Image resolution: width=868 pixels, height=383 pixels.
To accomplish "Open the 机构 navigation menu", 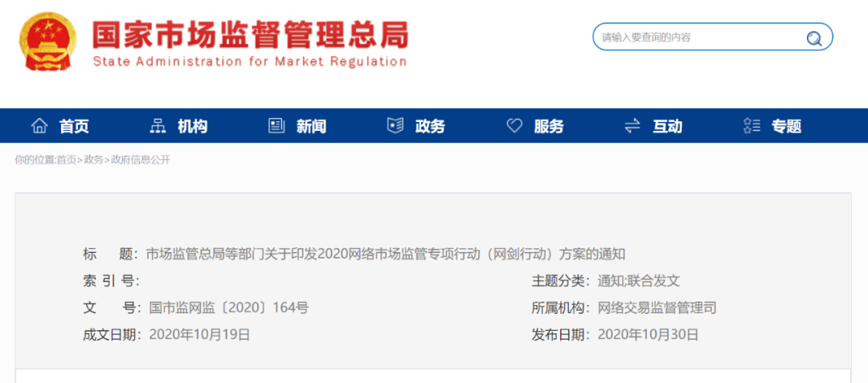I will (x=193, y=127).
